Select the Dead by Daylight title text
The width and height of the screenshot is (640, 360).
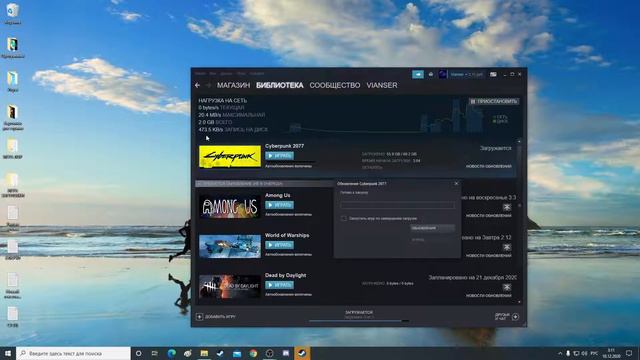click(x=285, y=275)
